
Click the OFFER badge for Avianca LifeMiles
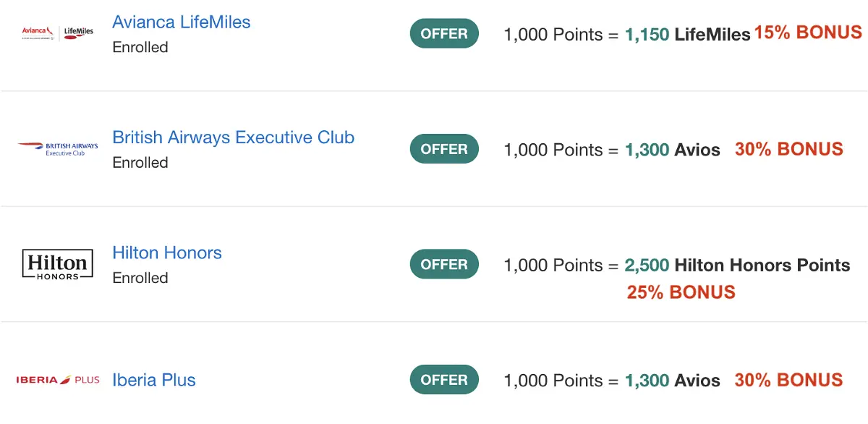coord(444,33)
